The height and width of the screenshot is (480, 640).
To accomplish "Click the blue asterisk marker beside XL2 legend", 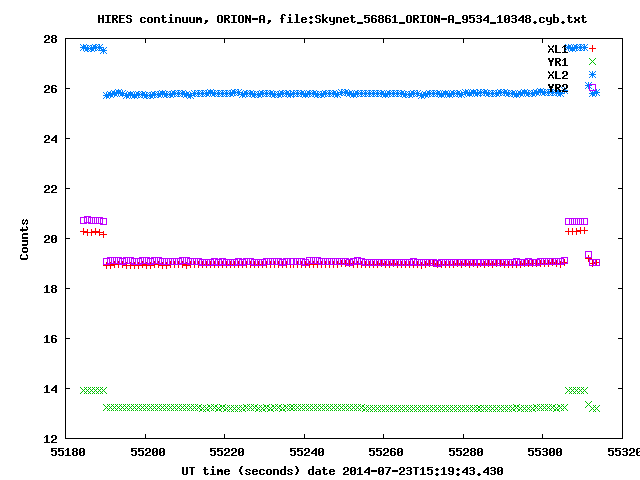I will [592, 74].
